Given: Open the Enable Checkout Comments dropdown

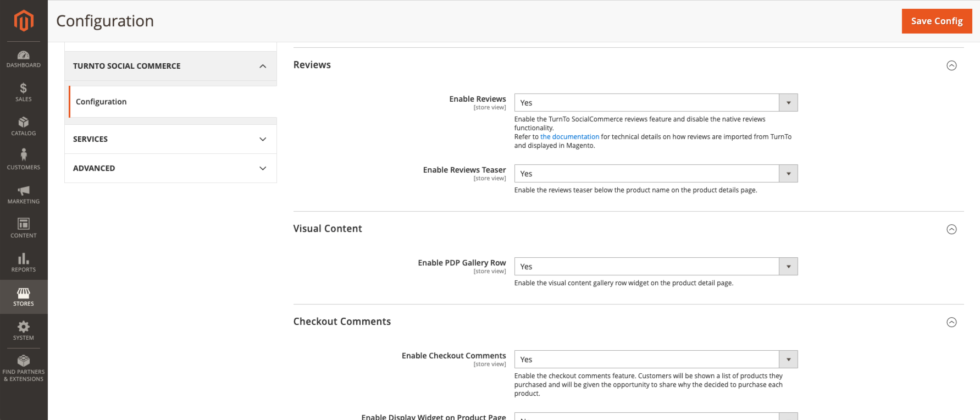Looking at the screenshot, I should click(656, 360).
